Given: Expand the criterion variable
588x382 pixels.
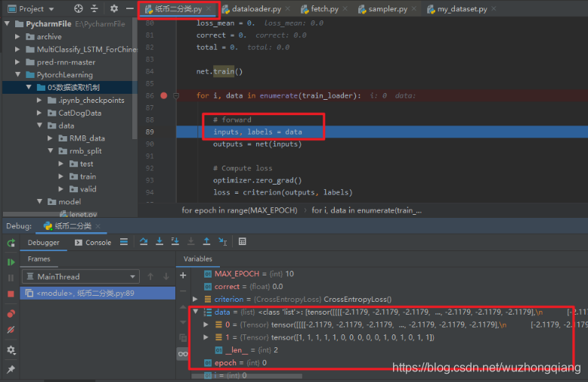Looking at the screenshot, I should coord(197,299).
